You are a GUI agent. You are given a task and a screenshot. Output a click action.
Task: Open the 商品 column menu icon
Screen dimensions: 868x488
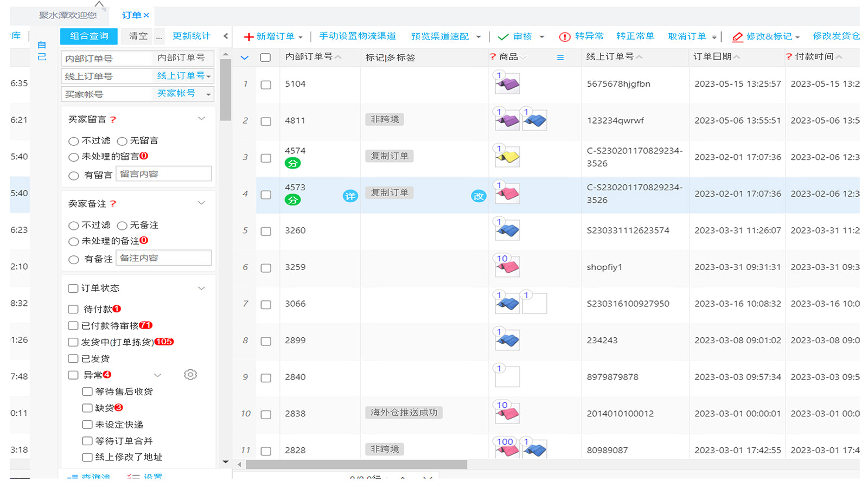560,57
